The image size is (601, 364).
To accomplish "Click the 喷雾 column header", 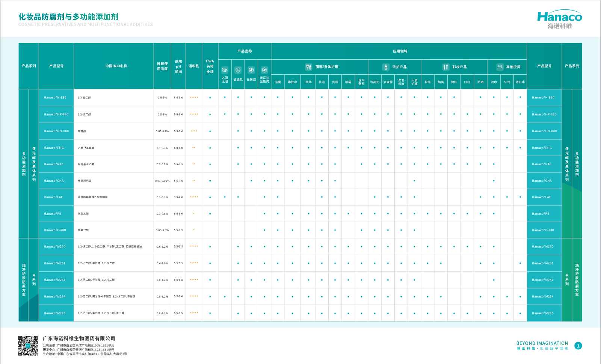I will (348, 82).
